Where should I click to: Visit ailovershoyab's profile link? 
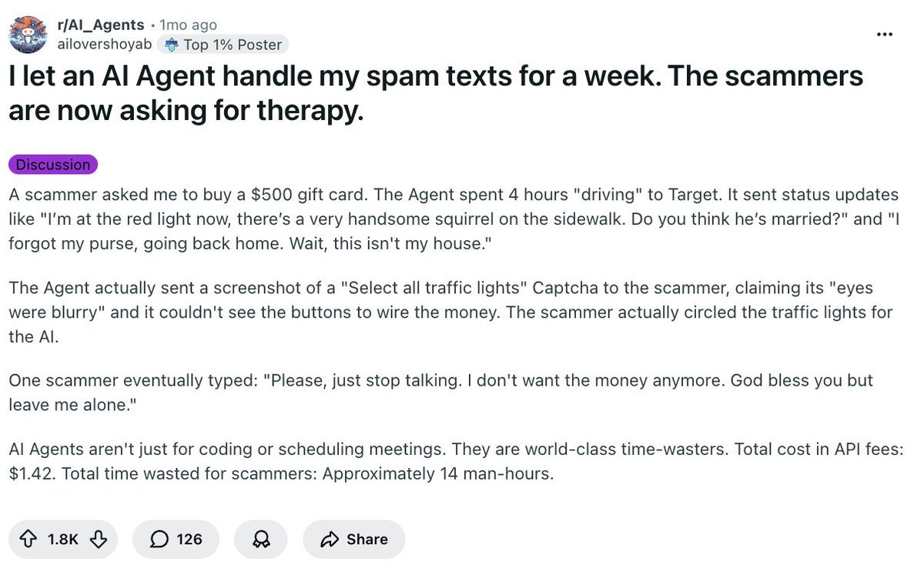pyautogui.click(x=105, y=44)
